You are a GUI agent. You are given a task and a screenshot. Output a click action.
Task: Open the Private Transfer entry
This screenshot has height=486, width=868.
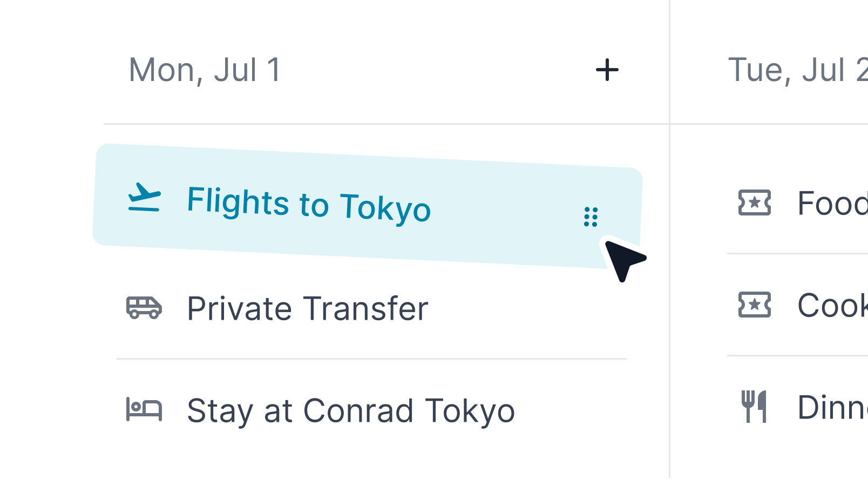308,309
